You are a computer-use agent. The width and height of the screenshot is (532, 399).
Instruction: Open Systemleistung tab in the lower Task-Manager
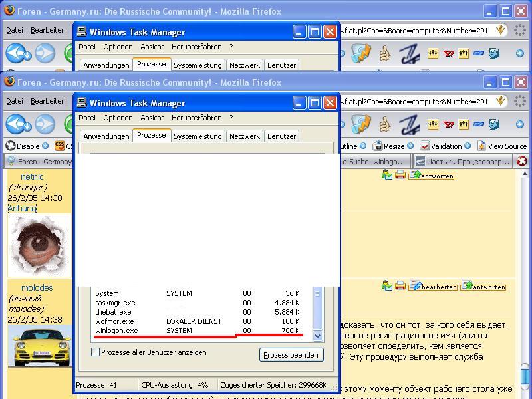[x=198, y=136]
